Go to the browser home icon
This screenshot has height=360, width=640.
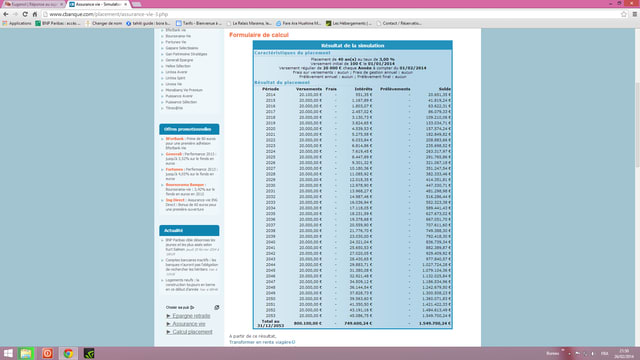click(x=35, y=14)
